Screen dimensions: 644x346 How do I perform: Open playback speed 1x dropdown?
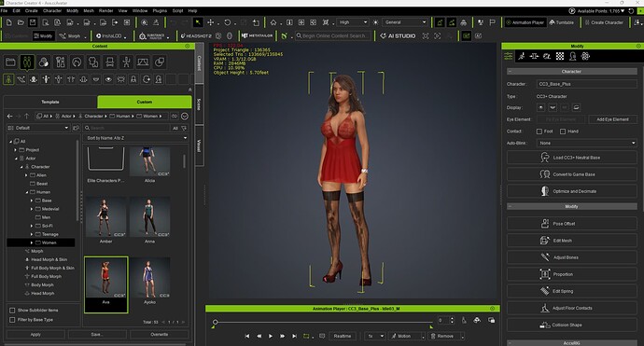click(x=374, y=336)
